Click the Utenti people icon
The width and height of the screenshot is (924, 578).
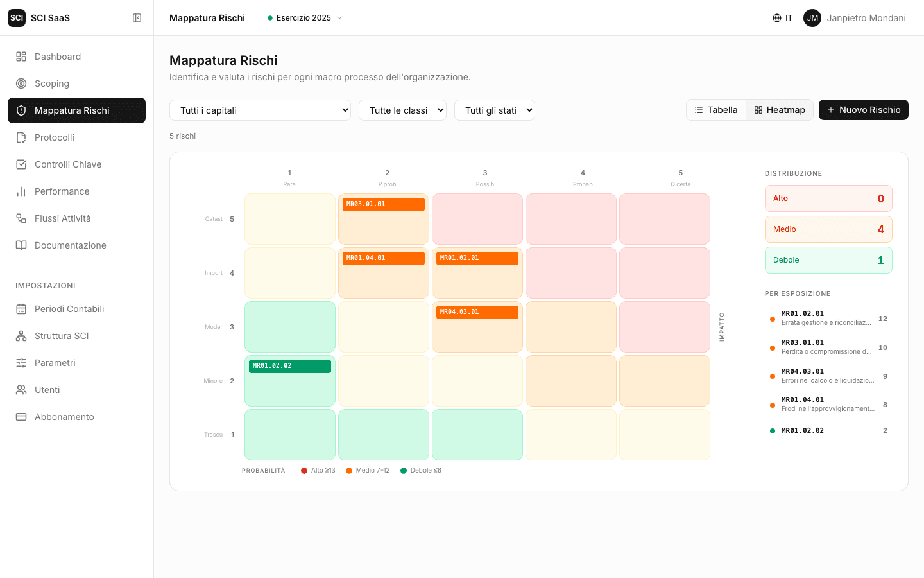pyautogui.click(x=21, y=390)
